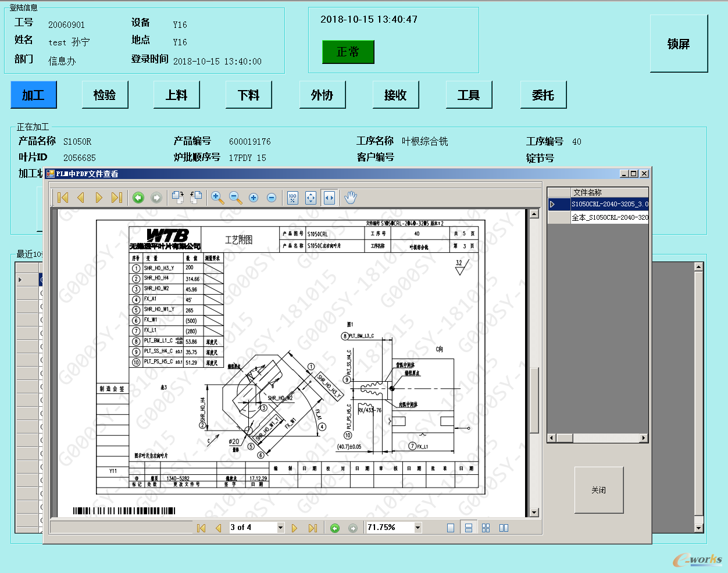Image resolution: width=728 pixels, height=573 pixels.
Task: Click 关闭 to close PDF viewer
Action: click(x=599, y=490)
